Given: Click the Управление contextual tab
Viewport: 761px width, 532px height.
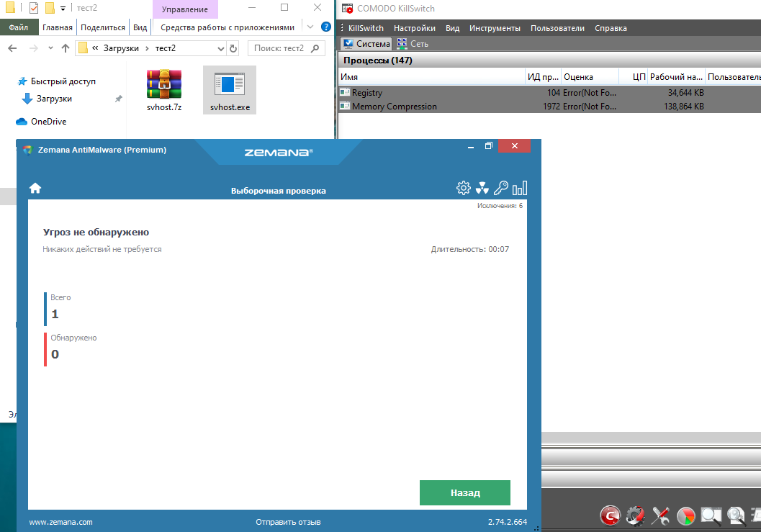Looking at the screenshot, I should pyautogui.click(x=185, y=9).
